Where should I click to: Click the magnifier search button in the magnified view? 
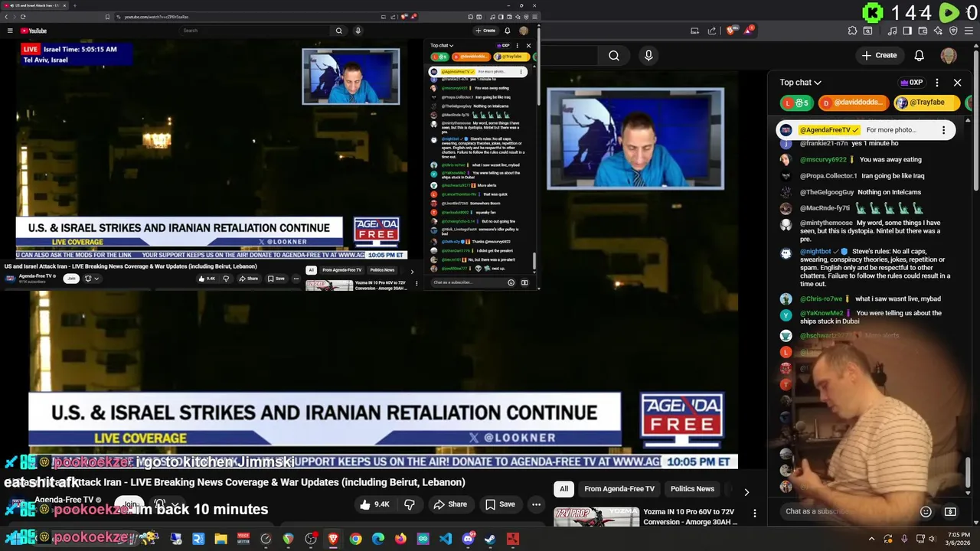(614, 55)
